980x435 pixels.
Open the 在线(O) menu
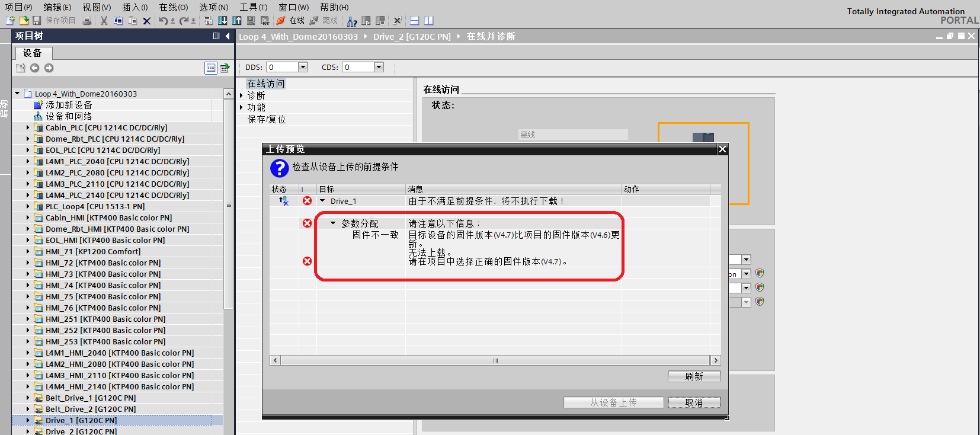[x=174, y=7]
